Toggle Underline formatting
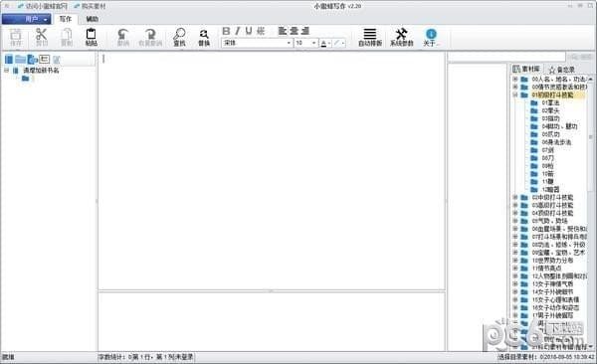 [249, 31]
